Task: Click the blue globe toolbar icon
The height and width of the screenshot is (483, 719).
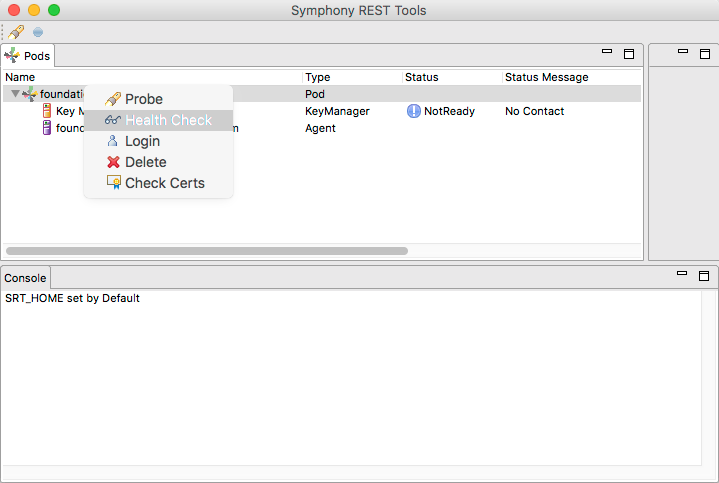Action: (38, 32)
